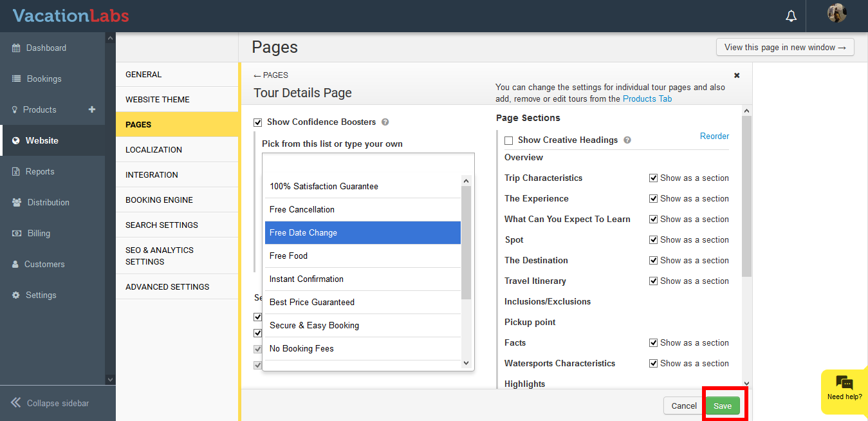Viewport: 868px width, 421px height.
Task: Click the Products Tab link
Action: [x=647, y=99]
